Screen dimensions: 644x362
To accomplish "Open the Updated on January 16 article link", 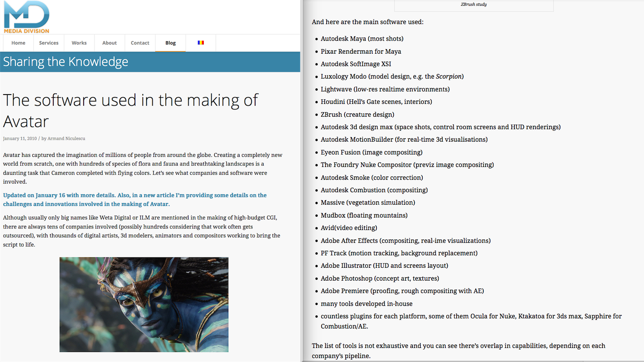I will (135, 200).
